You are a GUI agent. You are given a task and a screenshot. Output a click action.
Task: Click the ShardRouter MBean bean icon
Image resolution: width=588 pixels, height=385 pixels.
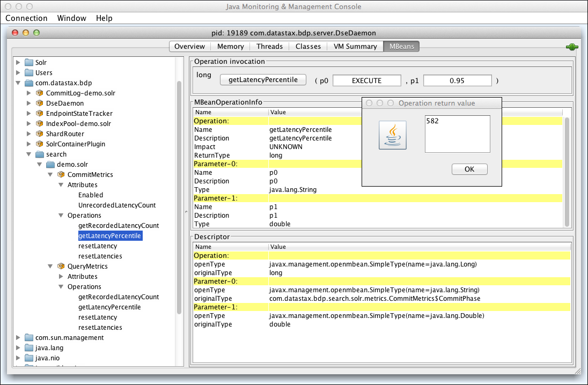(x=39, y=134)
